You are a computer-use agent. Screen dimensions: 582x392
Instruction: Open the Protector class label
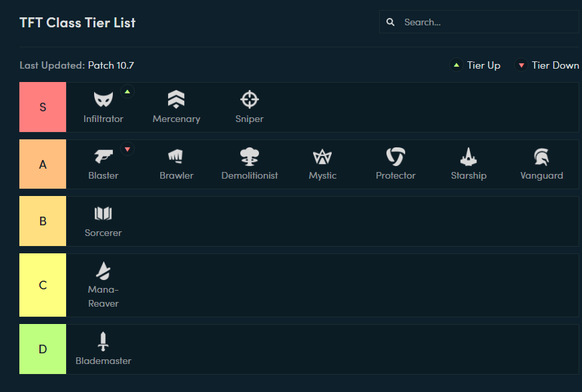(x=396, y=175)
